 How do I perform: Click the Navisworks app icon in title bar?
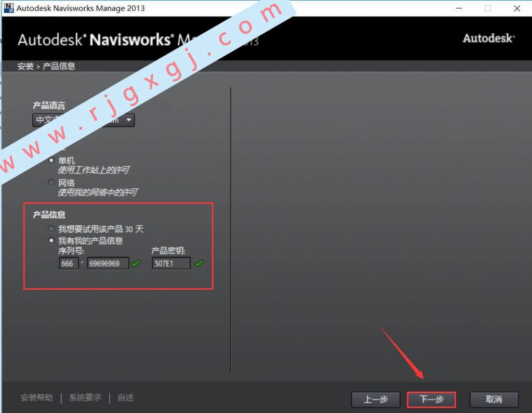(9, 8)
